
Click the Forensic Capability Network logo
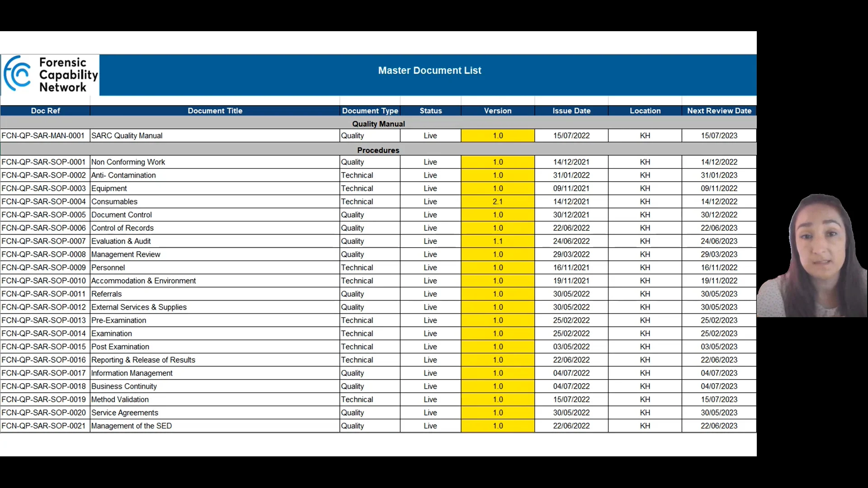coord(50,75)
